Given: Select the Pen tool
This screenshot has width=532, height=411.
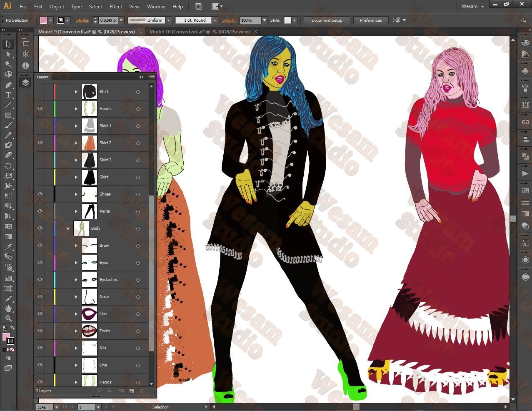Looking at the screenshot, I should (x=8, y=85).
